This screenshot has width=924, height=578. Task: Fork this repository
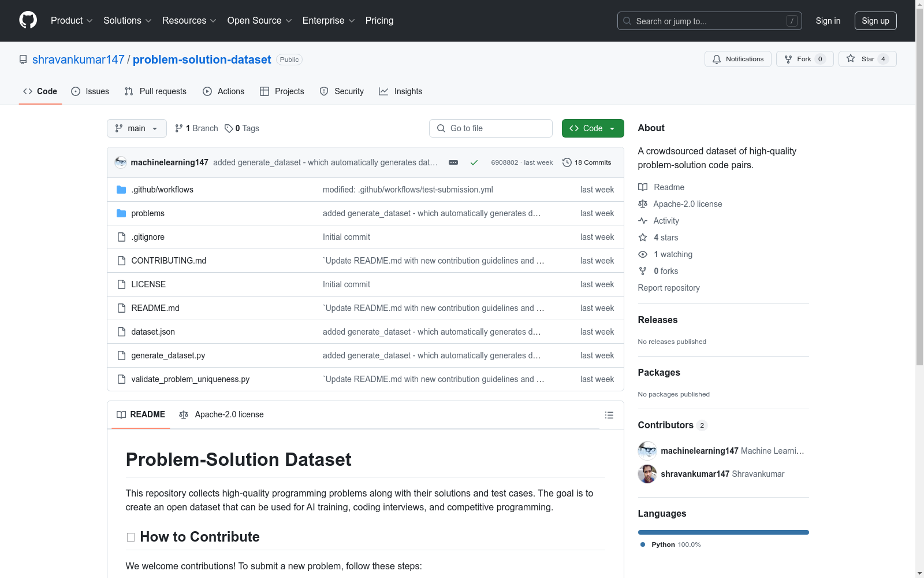click(x=805, y=59)
